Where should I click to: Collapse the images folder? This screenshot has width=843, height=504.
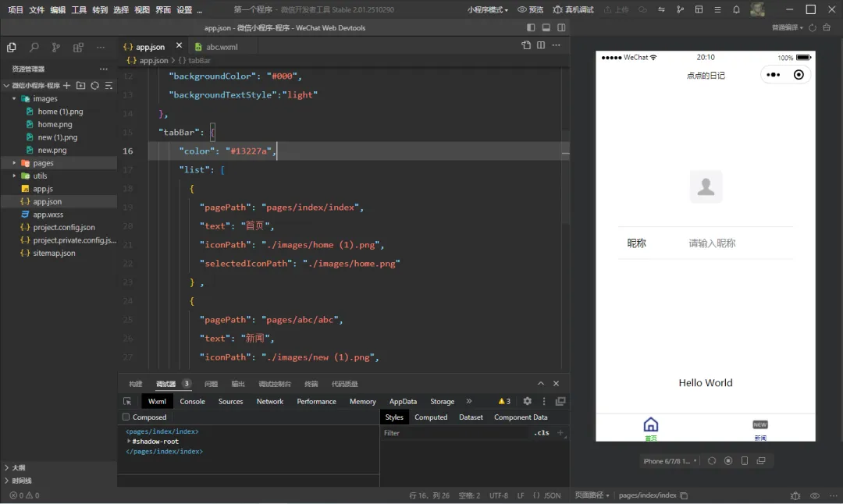(x=14, y=99)
